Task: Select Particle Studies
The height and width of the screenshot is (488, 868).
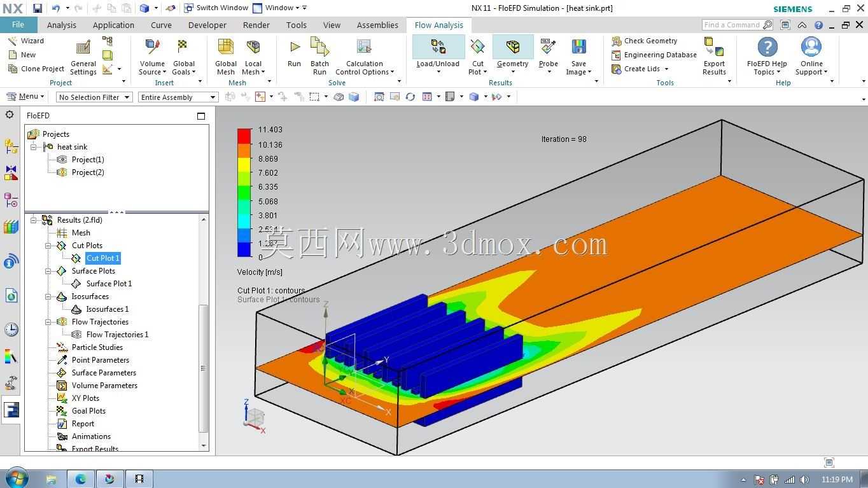Action: tap(97, 347)
